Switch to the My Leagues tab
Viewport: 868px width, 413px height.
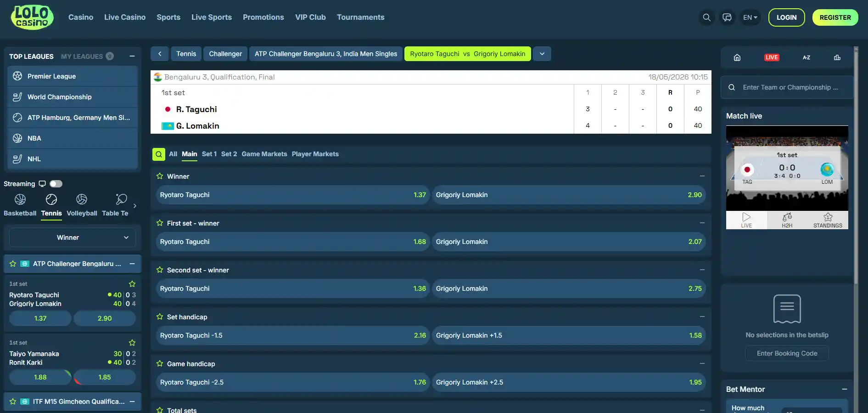click(x=87, y=56)
